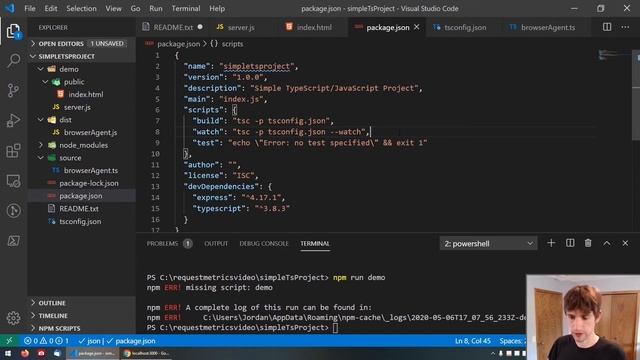Switch to Chrome localhost taskbar window
The image size is (640, 360).
146,353
